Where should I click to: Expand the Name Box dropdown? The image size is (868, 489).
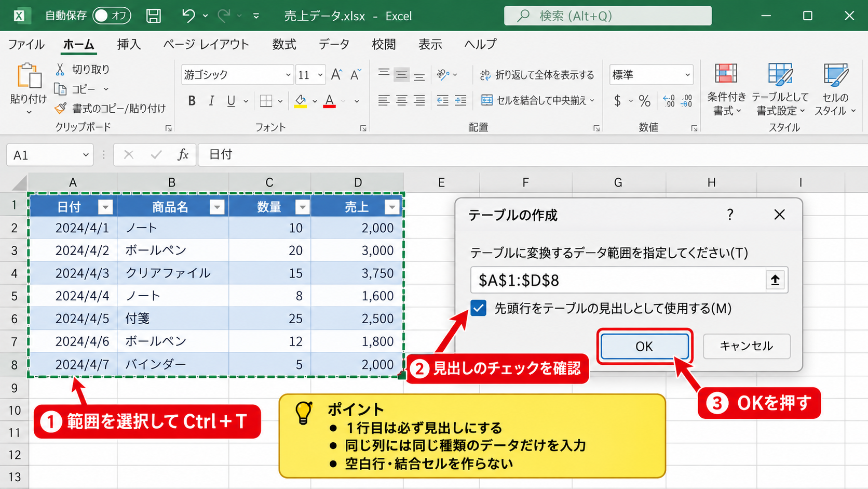(x=86, y=155)
